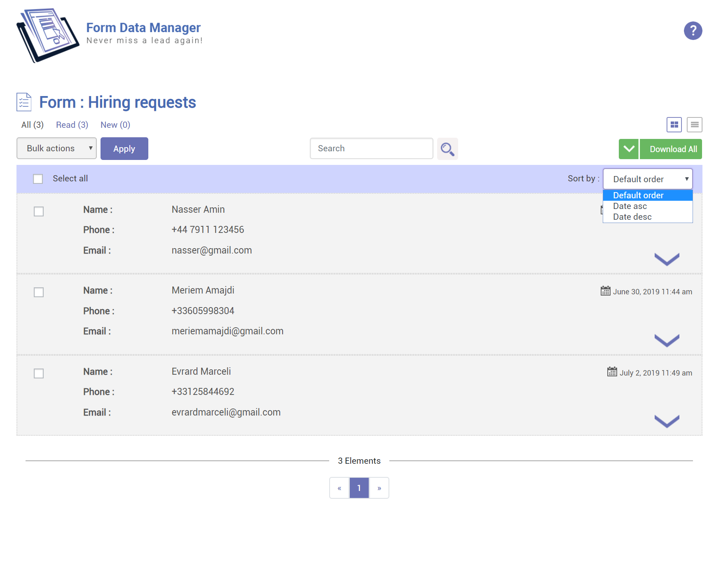Choose Date asc sort option
This screenshot has width=728, height=587.
pos(630,206)
